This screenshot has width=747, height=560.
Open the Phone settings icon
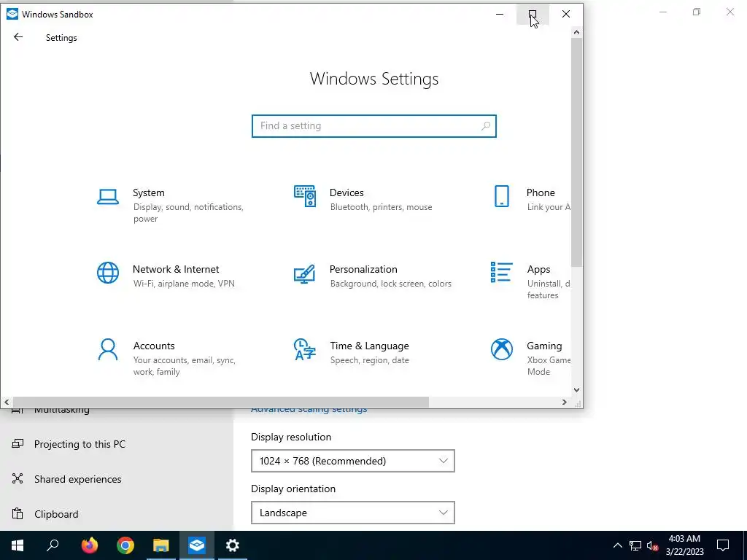pyautogui.click(x=502, y=196)
